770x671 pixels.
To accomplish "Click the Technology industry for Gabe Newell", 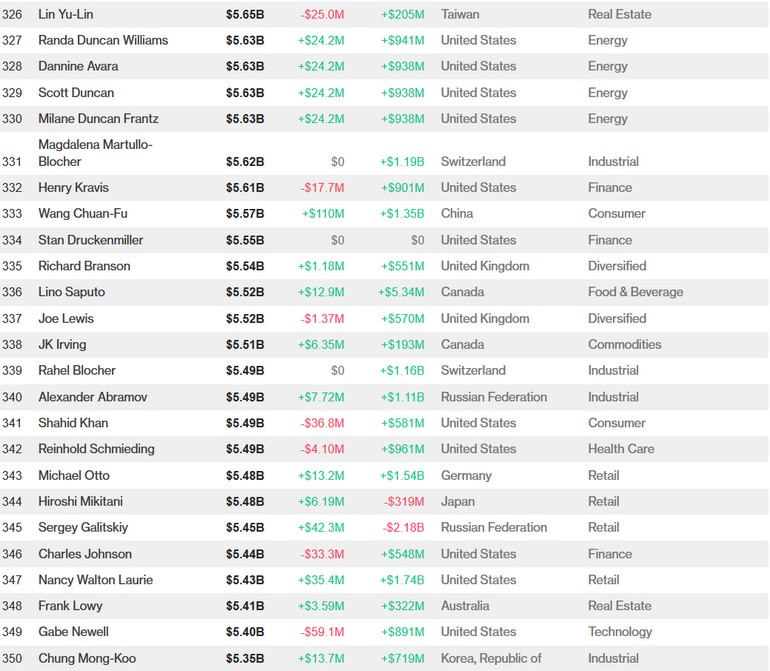I will pyautogui.click(x=620, y=632).
